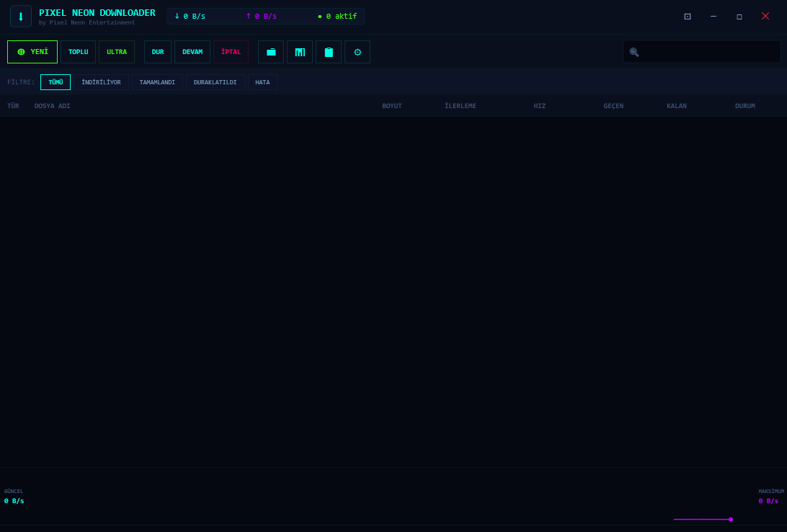Click the cyan download speed in title bar

(190, 16)
